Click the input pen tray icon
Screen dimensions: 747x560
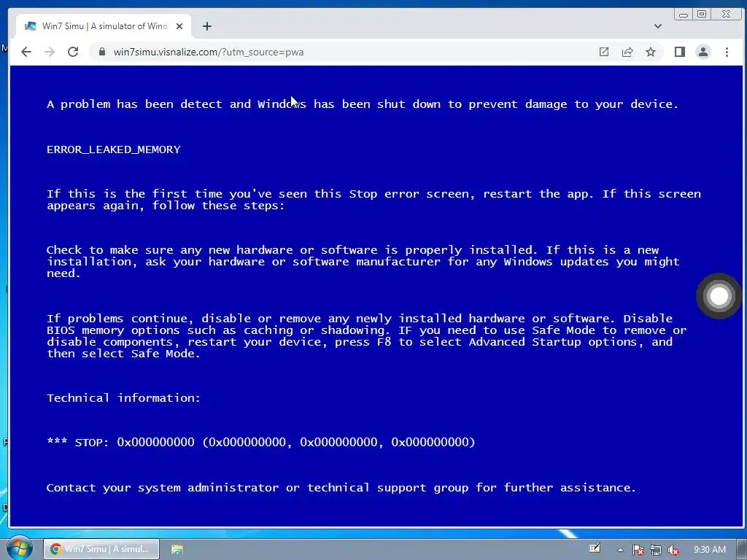(594, 549)
